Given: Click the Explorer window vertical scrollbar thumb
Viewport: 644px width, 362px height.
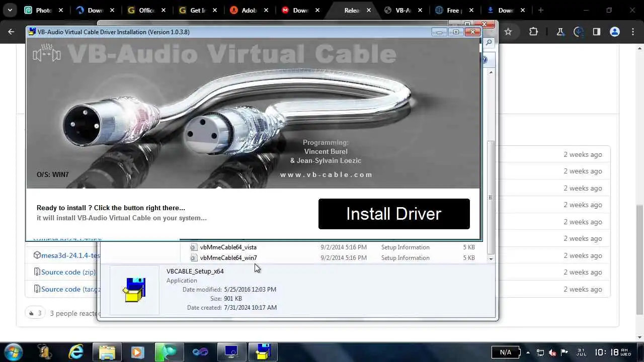Looking at the screenshot, I should pyautogui.click(x=491, y=198).
